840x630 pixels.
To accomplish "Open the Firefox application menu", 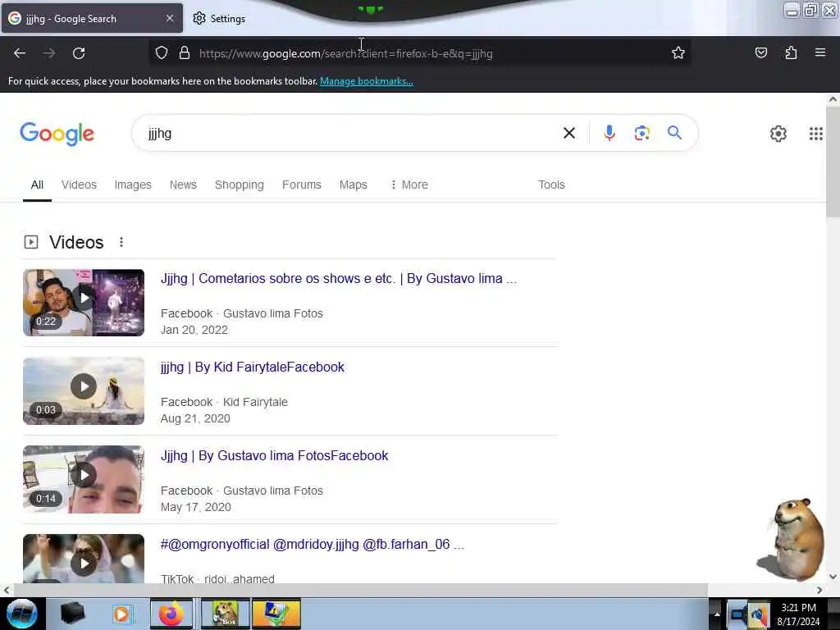I will [x=820, y=52].
